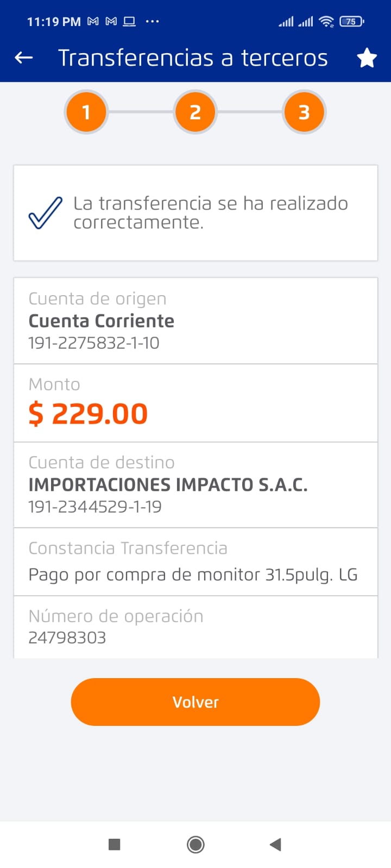Tap the Pago por compra de monitor note
391x868 pixels.
tap(193, 575)
